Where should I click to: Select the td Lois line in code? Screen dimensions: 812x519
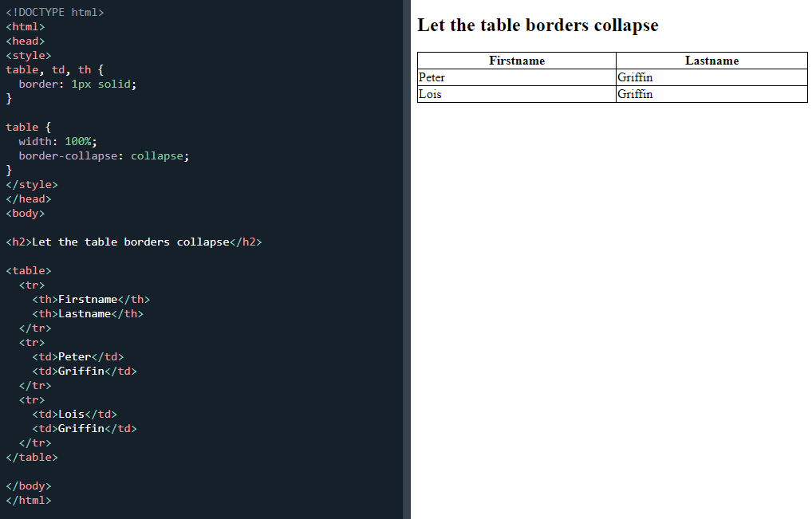[74, 414]
